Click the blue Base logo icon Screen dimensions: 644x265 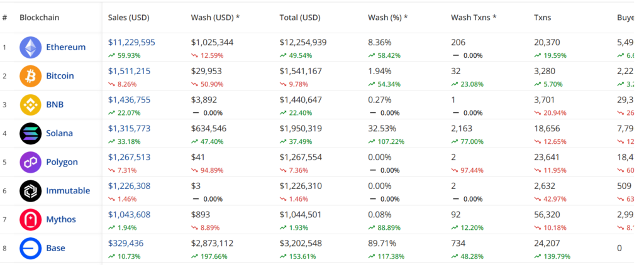click(x=30, y=248)
